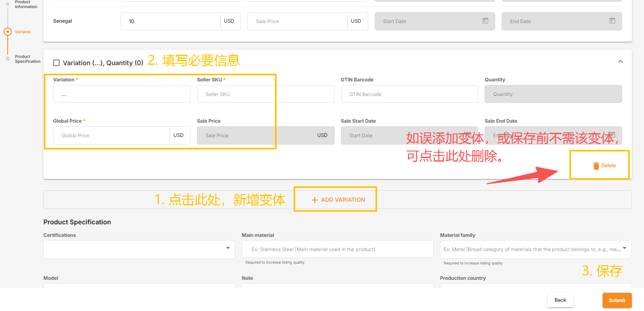Open calendar icon in Senegal End Date
This screenshot has width=644, height=311.
point(612,21)
